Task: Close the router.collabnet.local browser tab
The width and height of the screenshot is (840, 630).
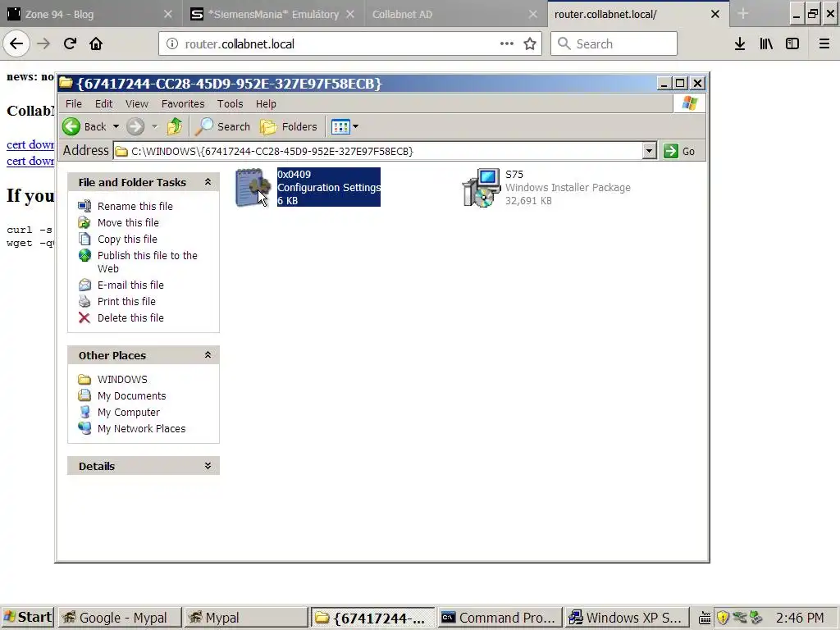Action: click(715, 15)
